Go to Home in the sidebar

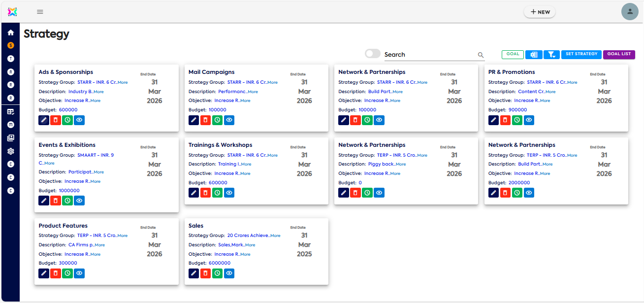point(11,33)
